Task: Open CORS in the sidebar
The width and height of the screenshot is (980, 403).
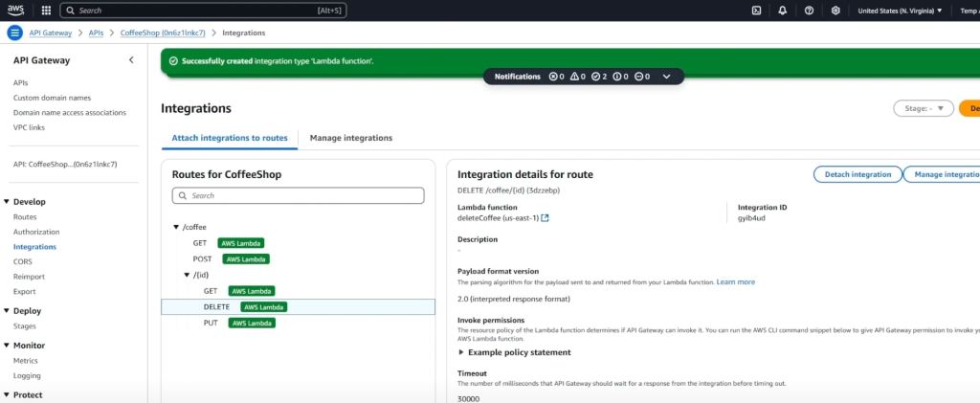Action: coord(23,261)
